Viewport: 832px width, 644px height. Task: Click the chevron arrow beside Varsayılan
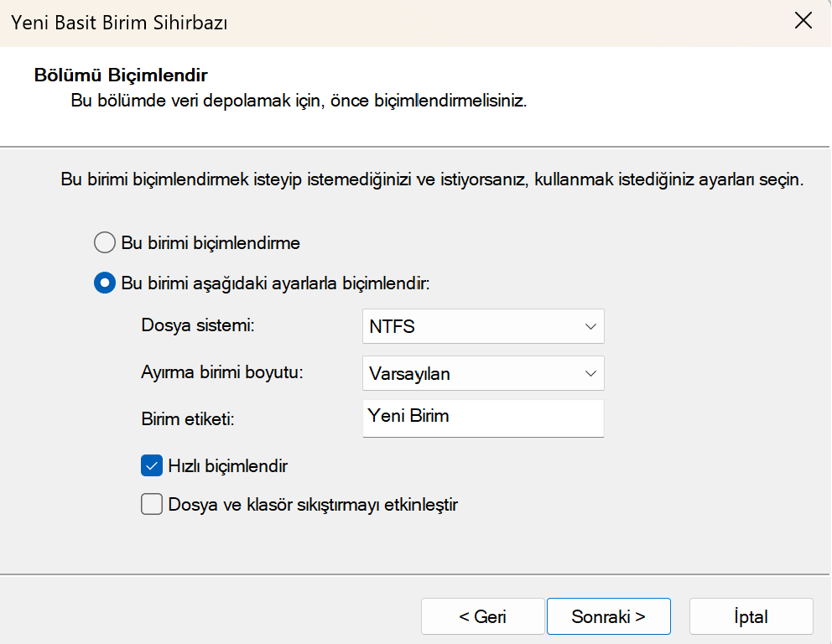click(x=590, y=374)
